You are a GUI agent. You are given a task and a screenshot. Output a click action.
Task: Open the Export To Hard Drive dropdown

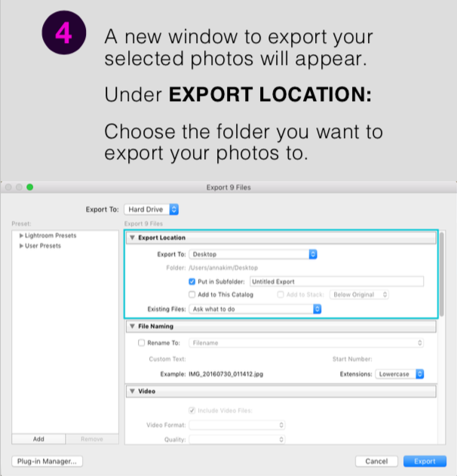pyautogui.click(x=151, y=209)
